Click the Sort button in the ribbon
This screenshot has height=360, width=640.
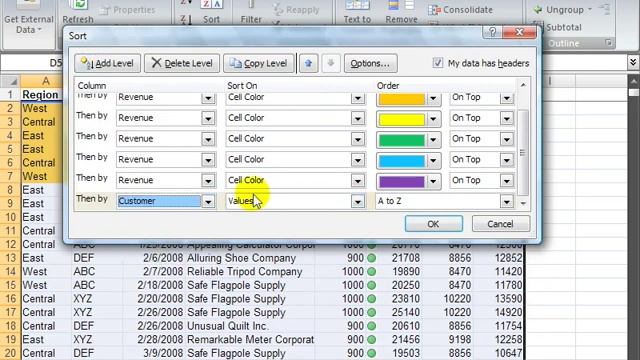pos(211,13)
